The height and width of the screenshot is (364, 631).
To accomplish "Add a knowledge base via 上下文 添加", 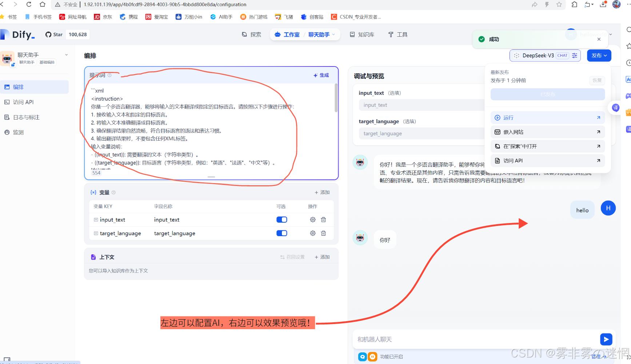I will [322, 257].
